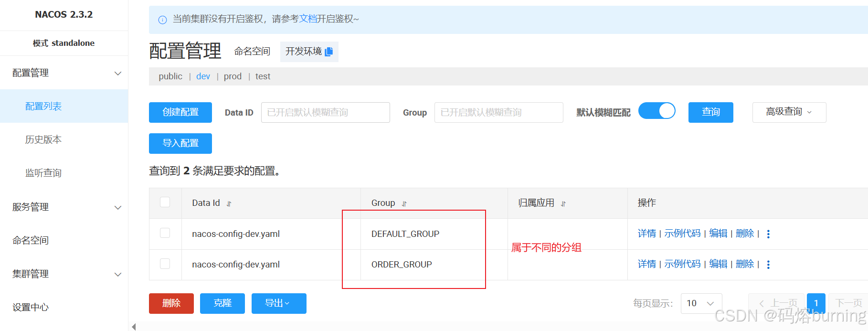
Task: Click the 上一页 previous page button
Action: (777, 303)
